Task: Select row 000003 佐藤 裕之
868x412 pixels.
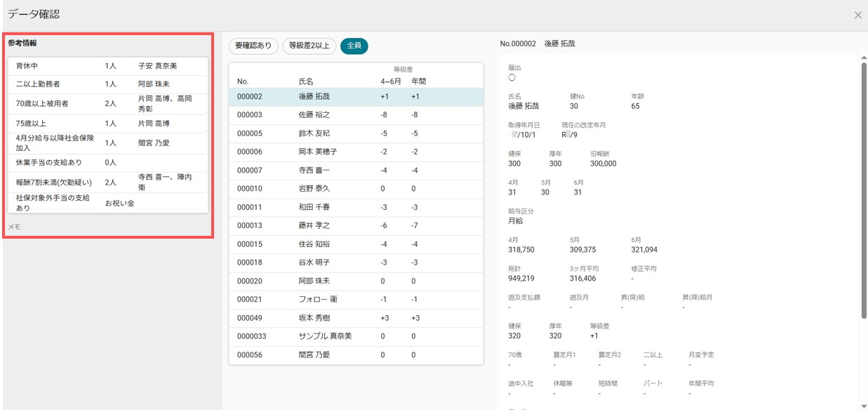Action: click(356, 115)
